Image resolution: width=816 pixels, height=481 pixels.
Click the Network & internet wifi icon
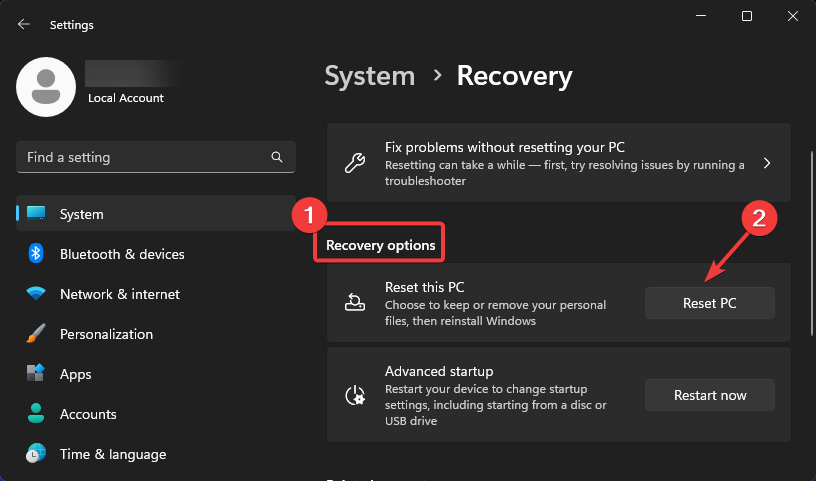pos(36,294)
